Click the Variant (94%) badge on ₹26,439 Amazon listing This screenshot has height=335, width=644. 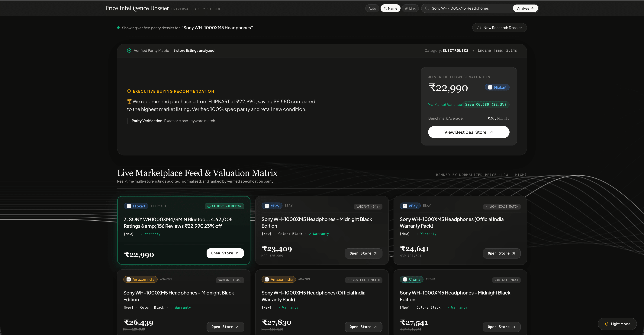click(230, 280)
